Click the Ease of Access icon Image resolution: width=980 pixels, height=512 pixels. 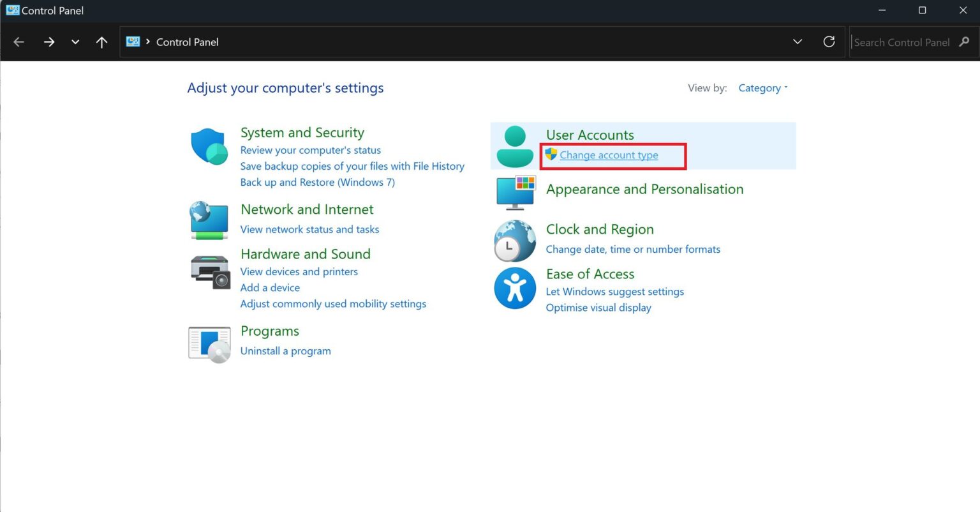(514, 289)
